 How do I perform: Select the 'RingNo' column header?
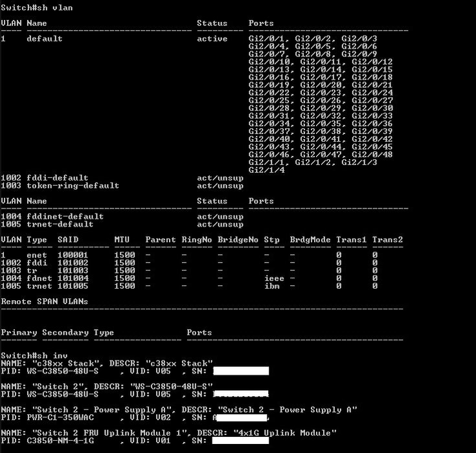197,239
